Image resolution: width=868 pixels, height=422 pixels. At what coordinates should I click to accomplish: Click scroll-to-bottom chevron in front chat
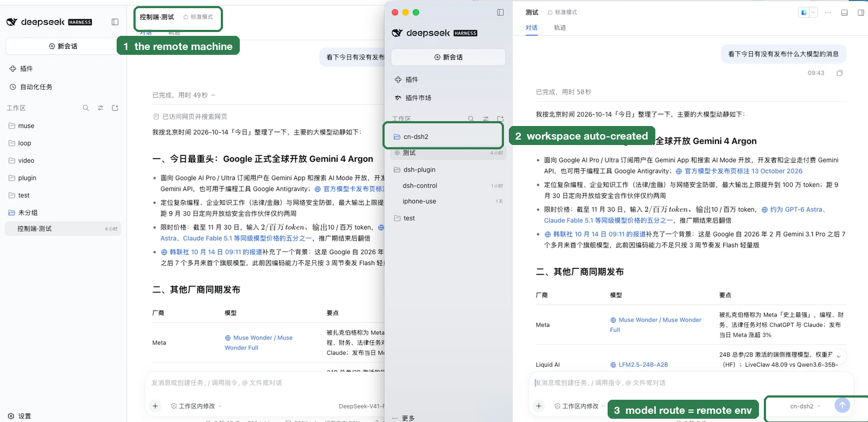pos(839,356)
